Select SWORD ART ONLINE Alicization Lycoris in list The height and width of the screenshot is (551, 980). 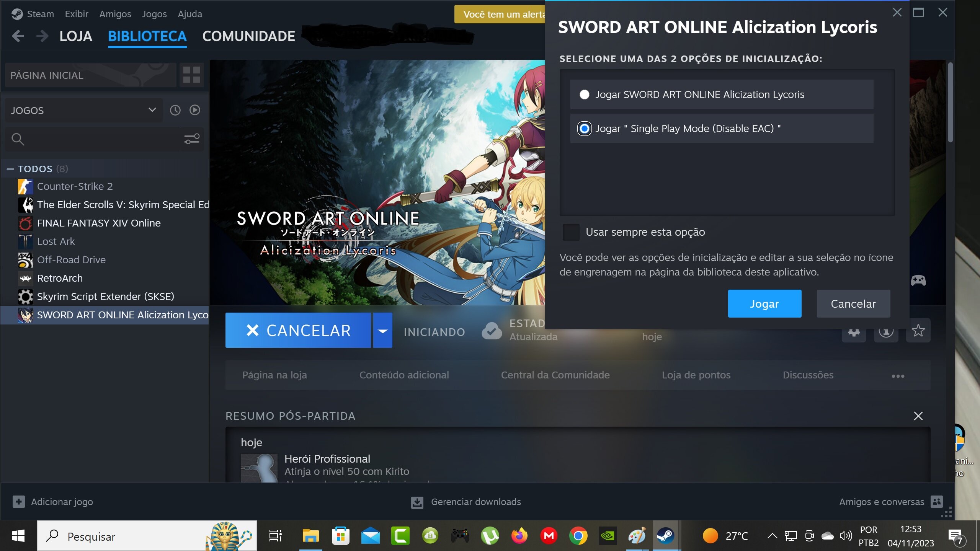[x=105, y=315]
